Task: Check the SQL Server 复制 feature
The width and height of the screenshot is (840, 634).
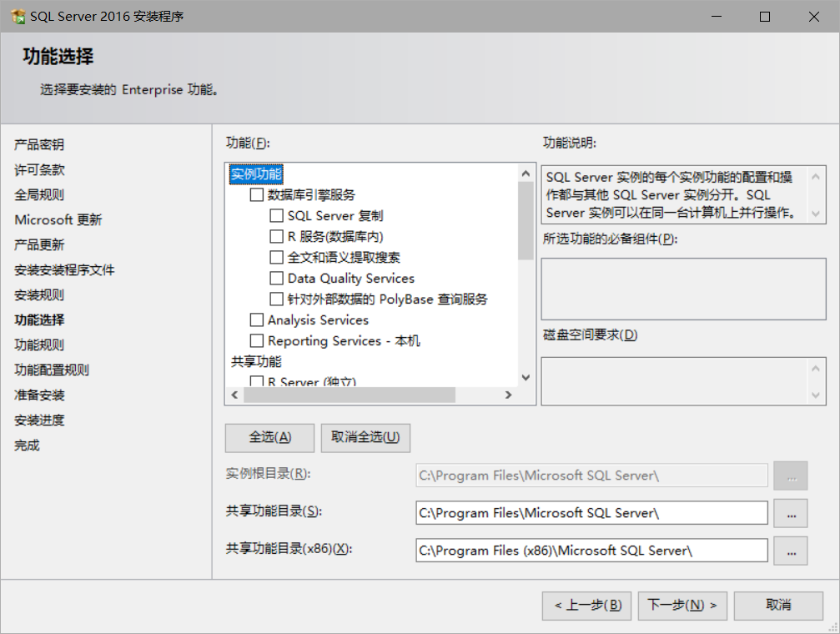Action: pos(276,215)
